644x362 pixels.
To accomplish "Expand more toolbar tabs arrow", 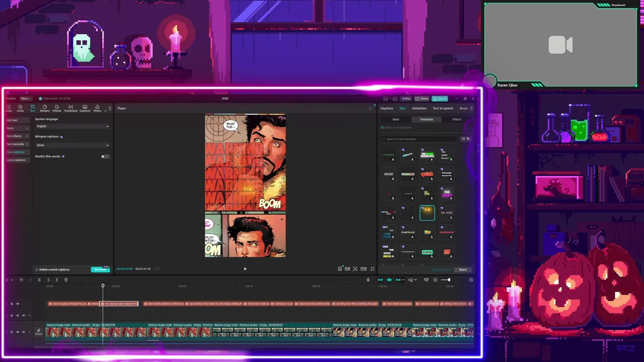I will (110, 108).
